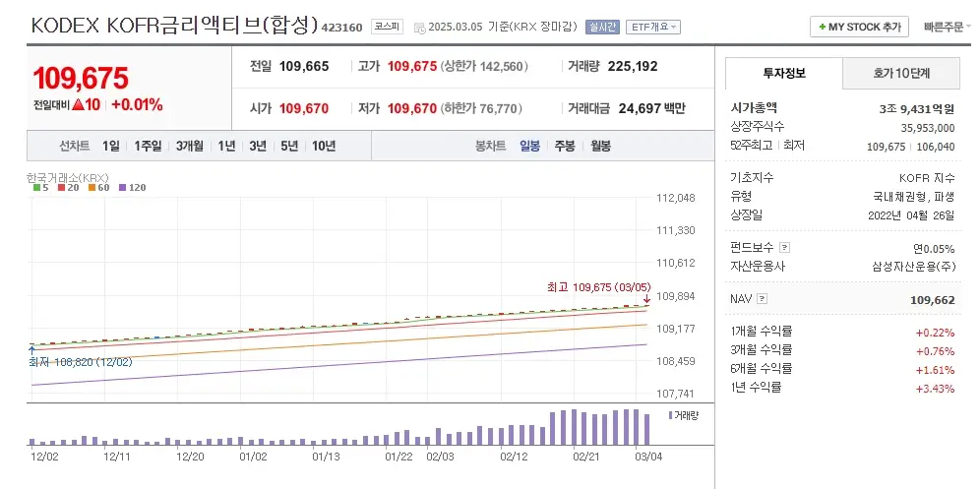Viewport: 980px width, 489px height.
Task: Click the MY STOCK 추가 button
Action: tap(859, 28)
